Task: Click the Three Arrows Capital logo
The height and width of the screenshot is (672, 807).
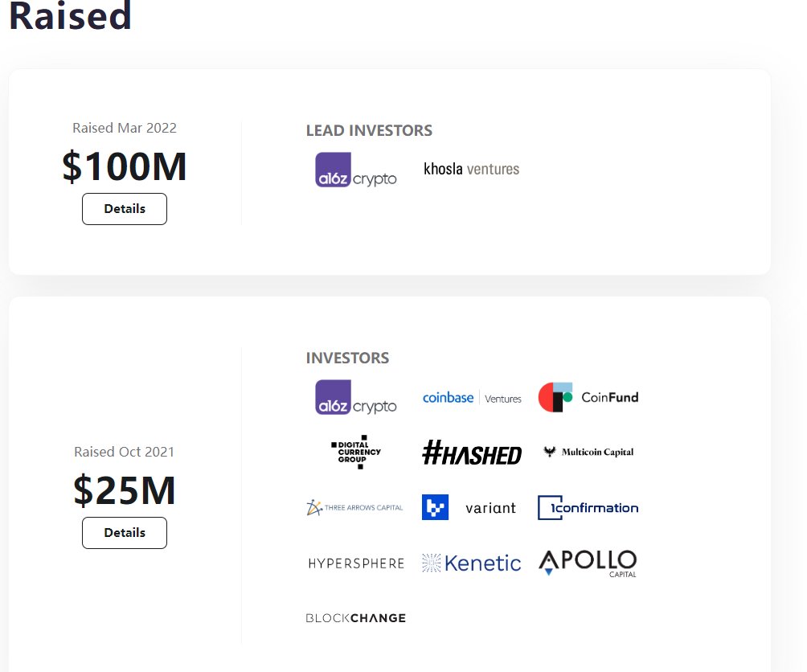Action: click(354, 507)
